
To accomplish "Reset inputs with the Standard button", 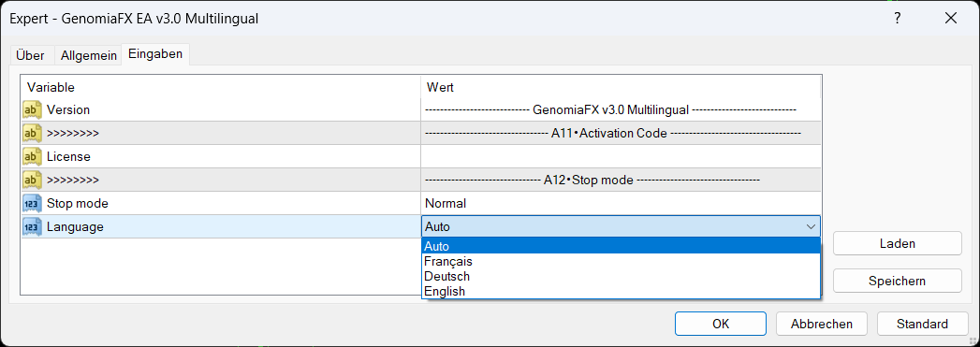I will coord(923,324).
